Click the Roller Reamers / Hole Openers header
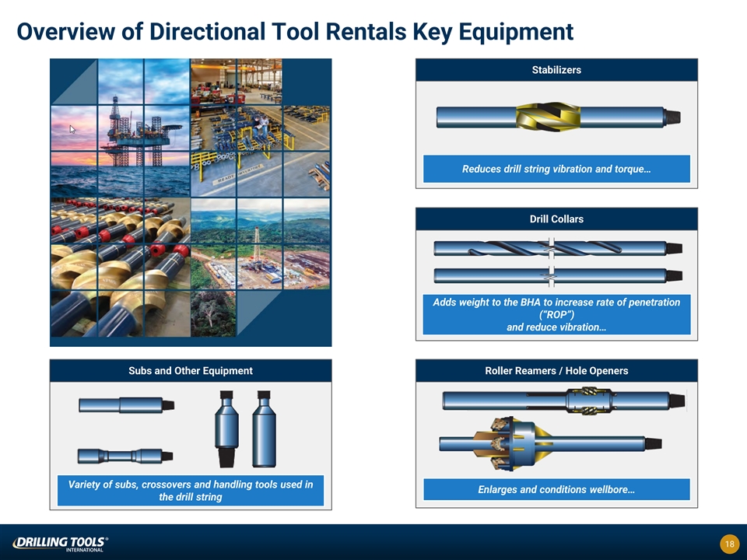Image resolution: width=747 pixels, height=560 pixels. 556,371
